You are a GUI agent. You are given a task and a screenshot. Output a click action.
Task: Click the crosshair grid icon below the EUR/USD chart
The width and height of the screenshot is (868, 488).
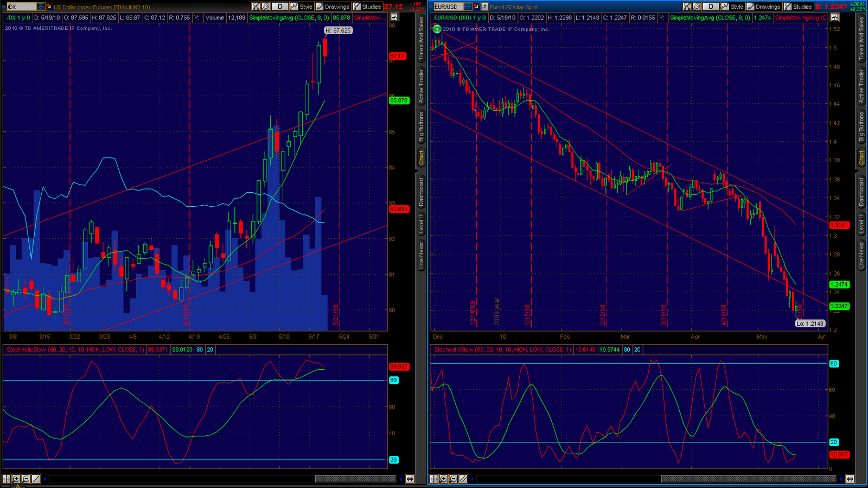pos(434,479)
